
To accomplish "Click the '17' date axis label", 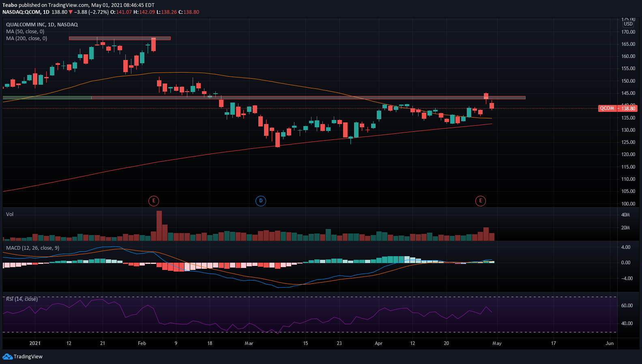I will 554,343.
